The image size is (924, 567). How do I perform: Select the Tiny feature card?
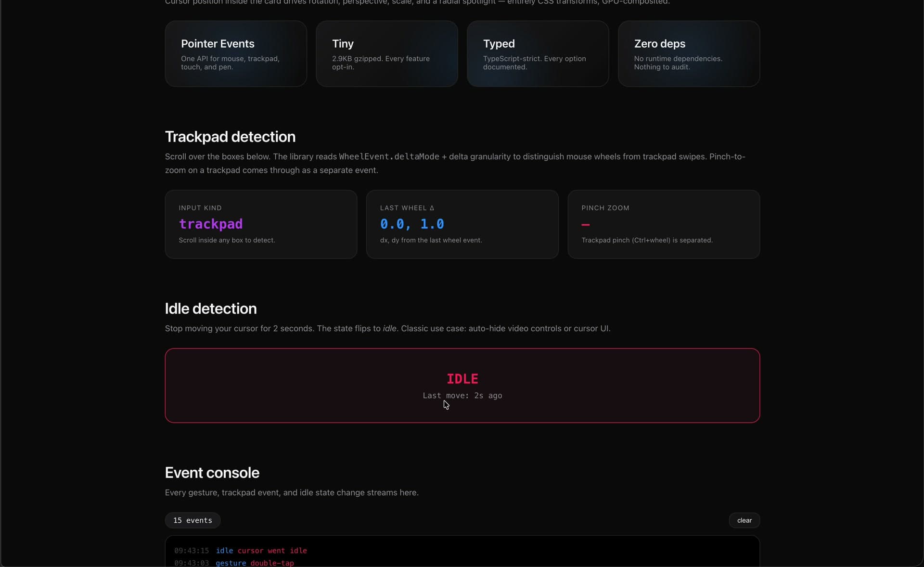[386, 53]
